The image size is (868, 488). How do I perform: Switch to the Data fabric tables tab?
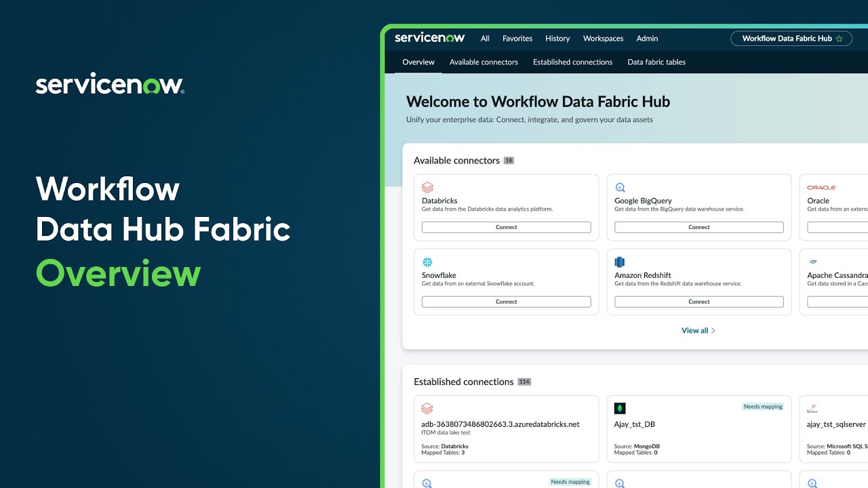pos(656,62)
